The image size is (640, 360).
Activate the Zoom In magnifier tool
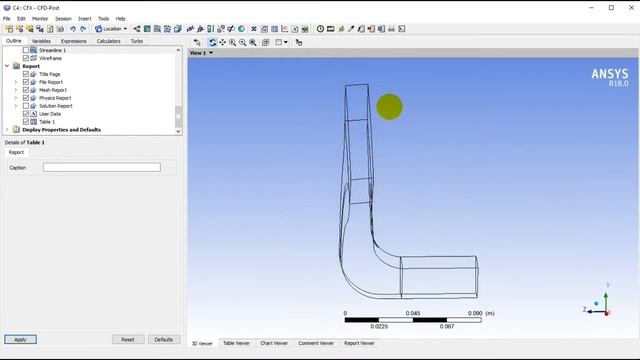(x=232, y=42)
